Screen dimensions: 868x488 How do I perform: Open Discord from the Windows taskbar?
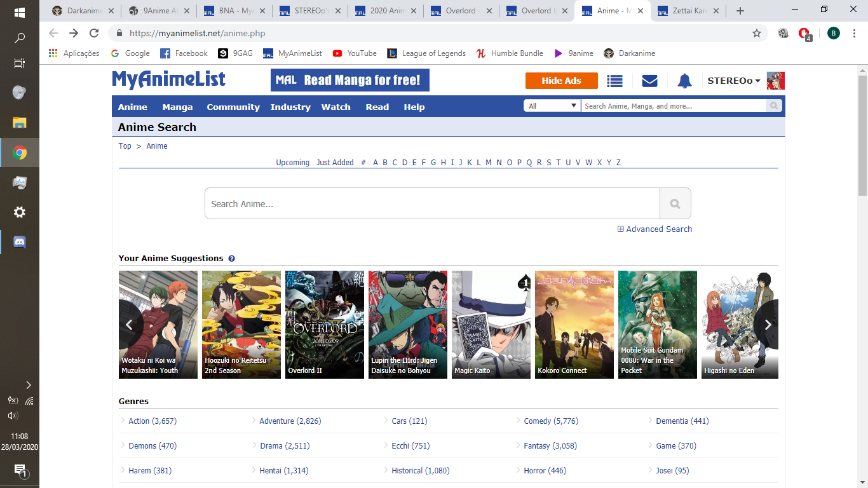pyautogui.click(x=20, y=241)
